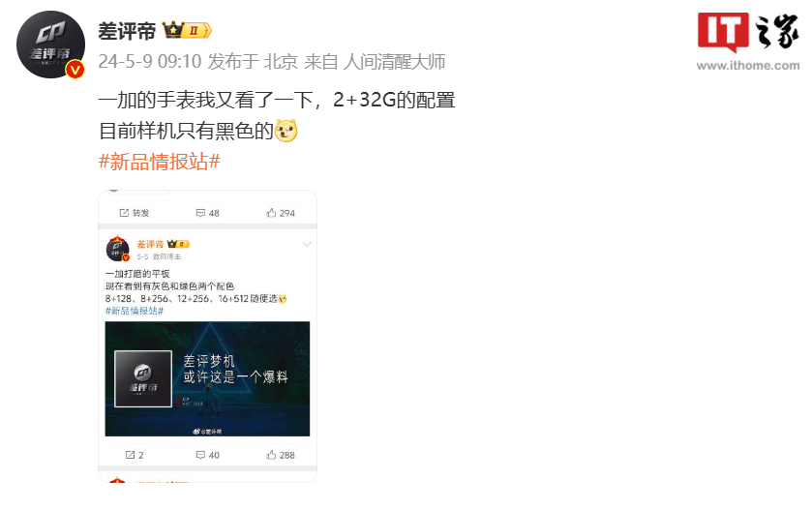
Task: Click the 转发 repost icon in embedded post
Action: (x=124, y=213)
